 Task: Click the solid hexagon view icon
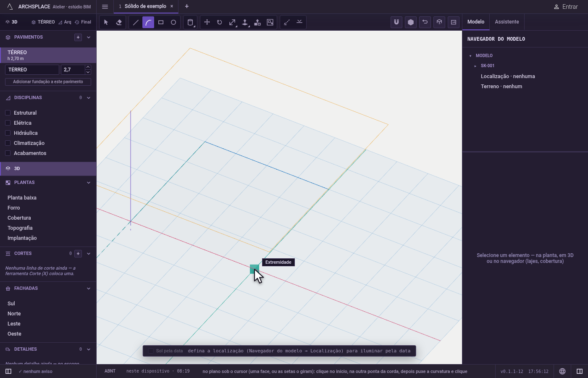[x=411, y=22]
